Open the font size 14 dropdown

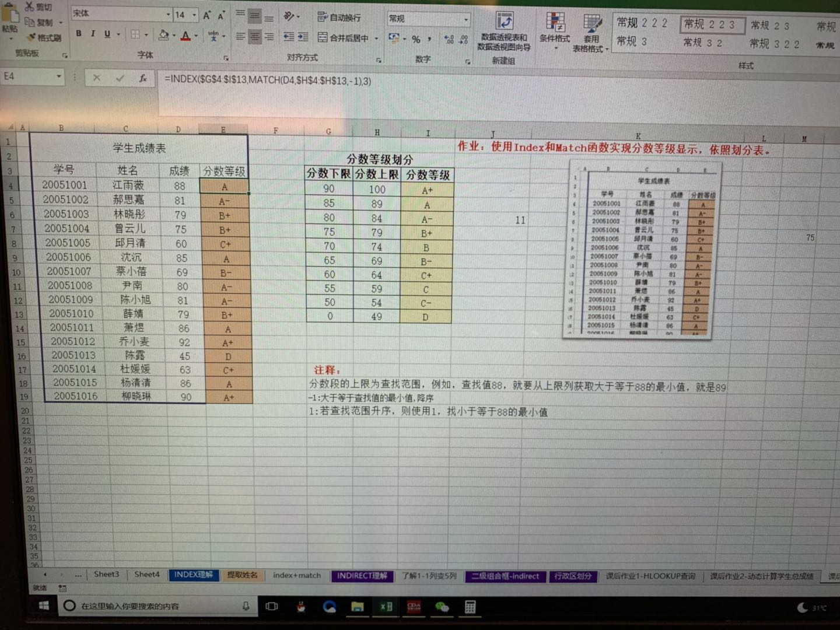coord(194,15)
